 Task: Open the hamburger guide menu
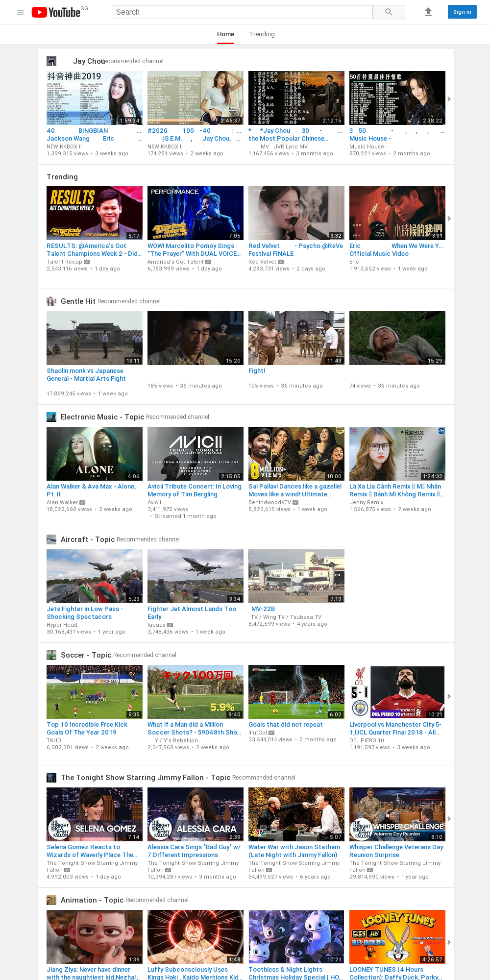[x=21, y=12]
